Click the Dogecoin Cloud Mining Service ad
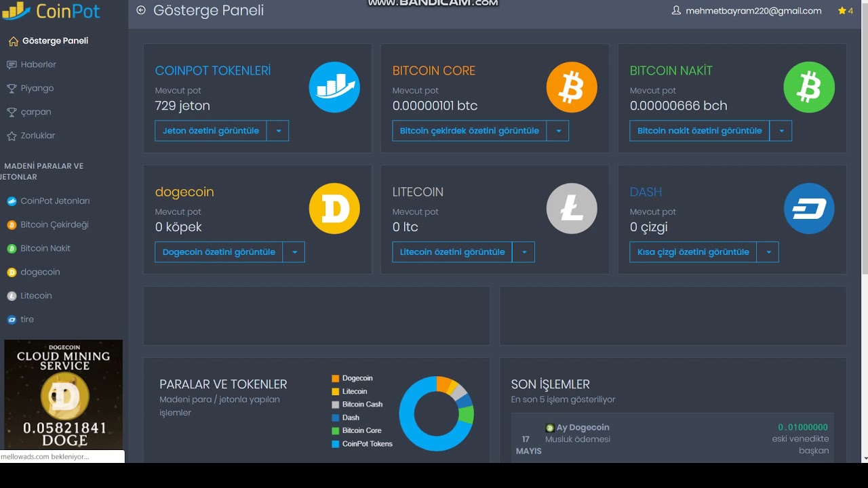 64,394
